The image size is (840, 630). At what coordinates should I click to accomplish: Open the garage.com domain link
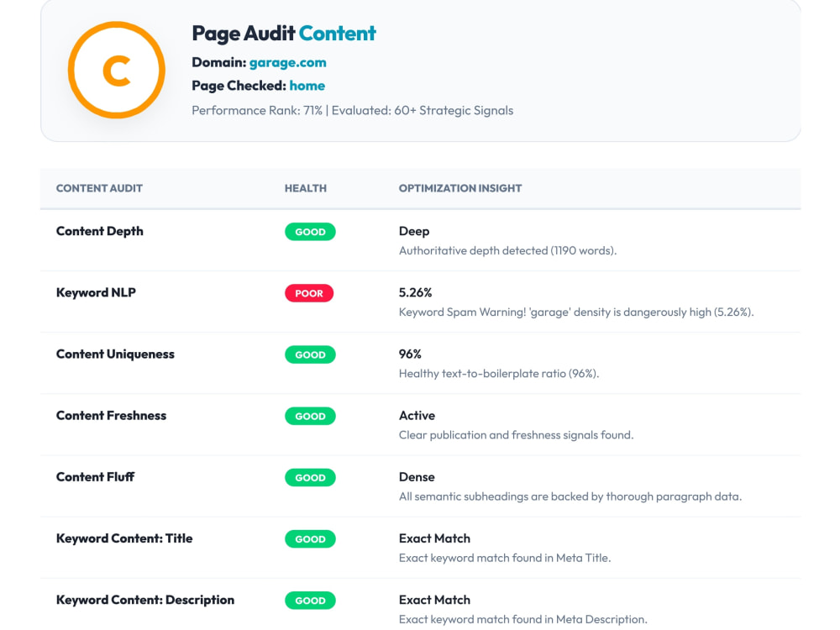(x=287, y=63)
